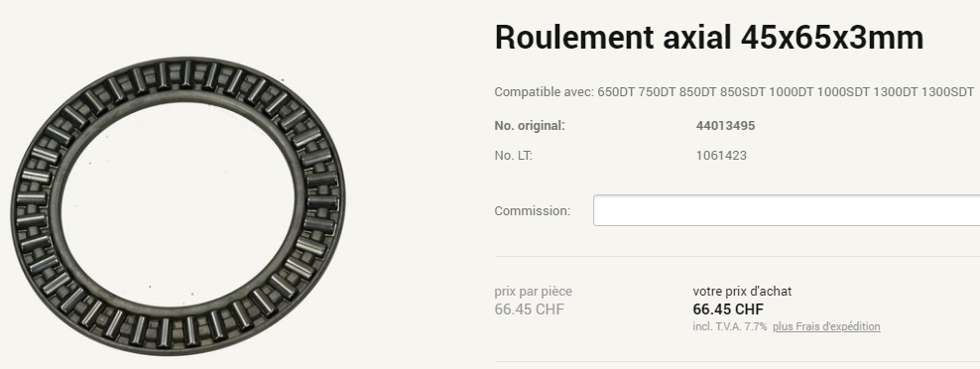Click the 'No. LT:' label
Screen dimensions: 980x369
click(513, 156)
